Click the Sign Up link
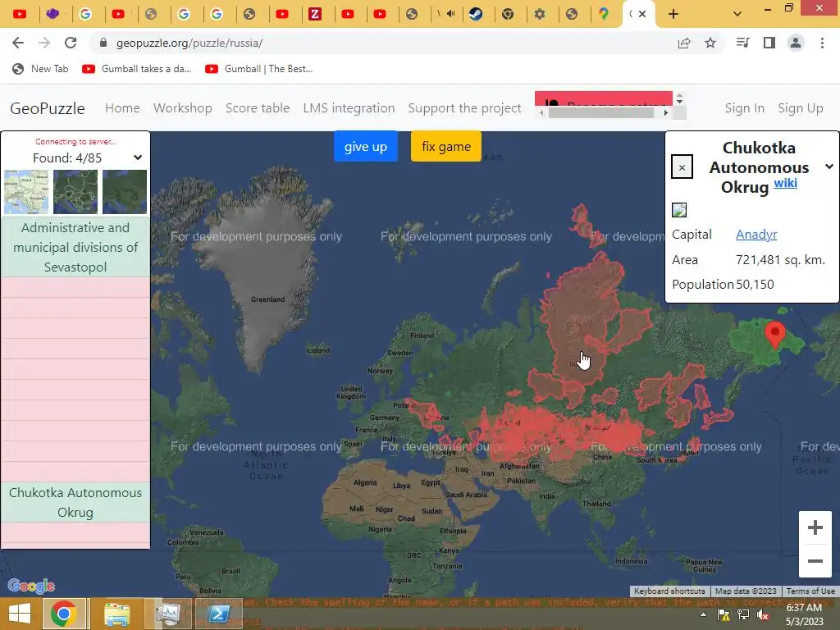The height and width of the screenshot is (630, 840). 800,107
